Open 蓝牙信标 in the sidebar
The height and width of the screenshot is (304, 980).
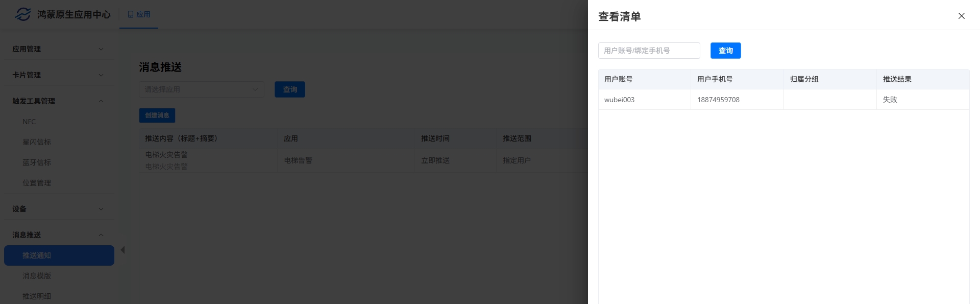[59, 162]
